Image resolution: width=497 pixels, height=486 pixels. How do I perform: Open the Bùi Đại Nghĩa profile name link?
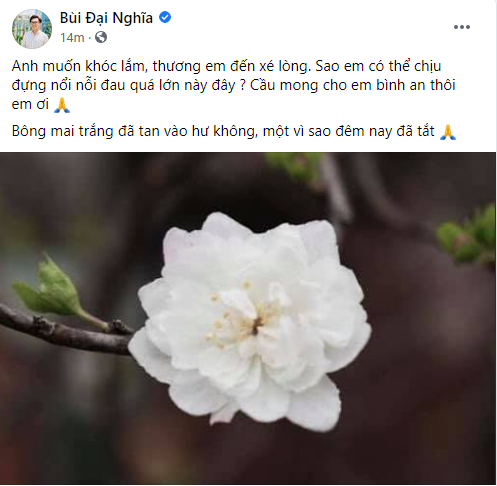(x=106, y=18)
